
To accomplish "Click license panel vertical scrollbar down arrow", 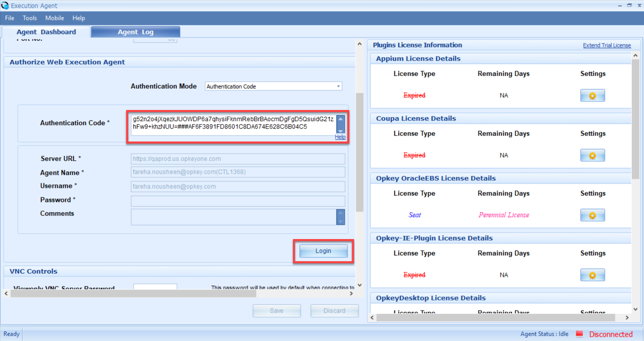I will 635,309.
